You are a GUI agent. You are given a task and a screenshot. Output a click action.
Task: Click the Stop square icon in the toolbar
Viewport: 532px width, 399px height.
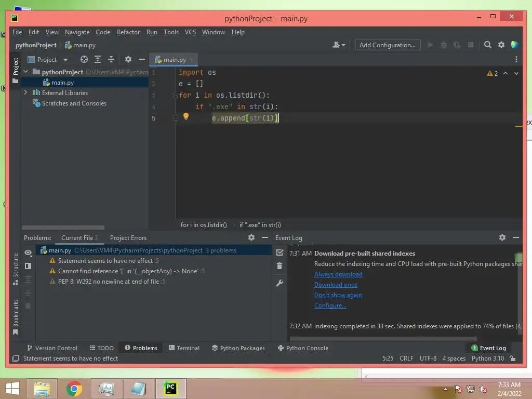471,45
